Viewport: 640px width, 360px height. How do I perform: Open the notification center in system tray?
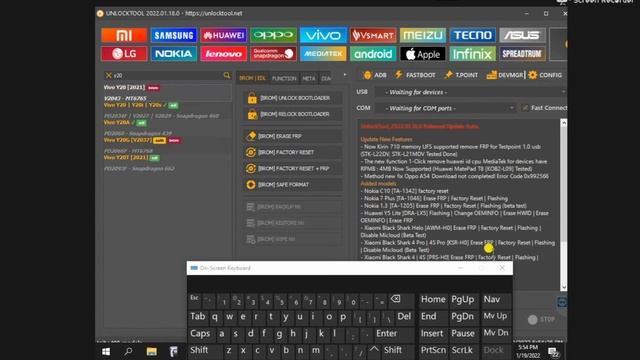point(553,352)
